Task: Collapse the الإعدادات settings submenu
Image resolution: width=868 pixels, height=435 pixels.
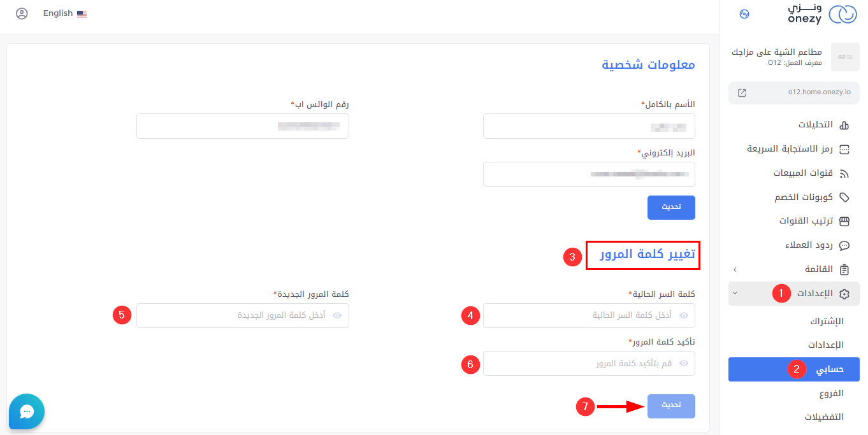Action: (735, 294)
